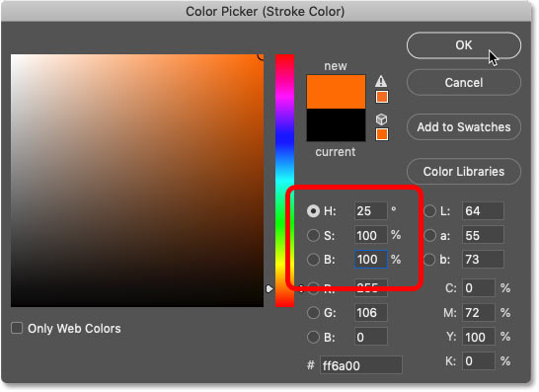
Task: Click the Add to Swatches button
Action: (463, 127)
